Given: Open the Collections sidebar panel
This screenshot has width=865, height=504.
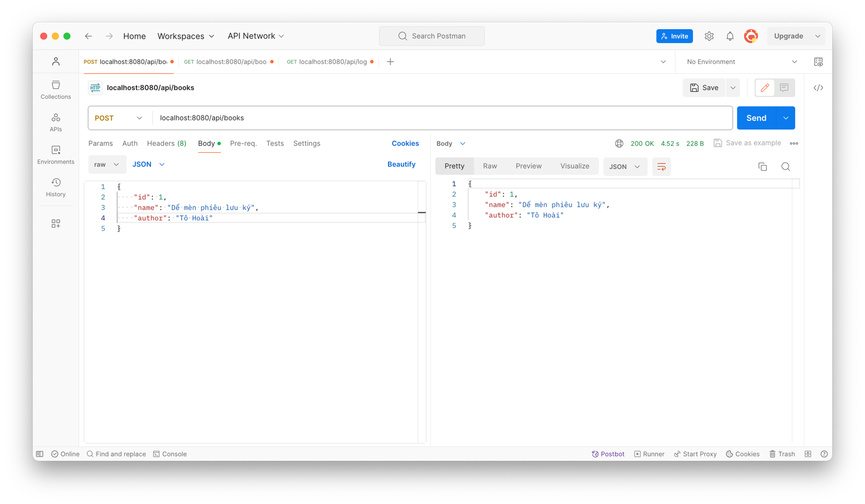Looking at the screenshot, I should [56, 90].
